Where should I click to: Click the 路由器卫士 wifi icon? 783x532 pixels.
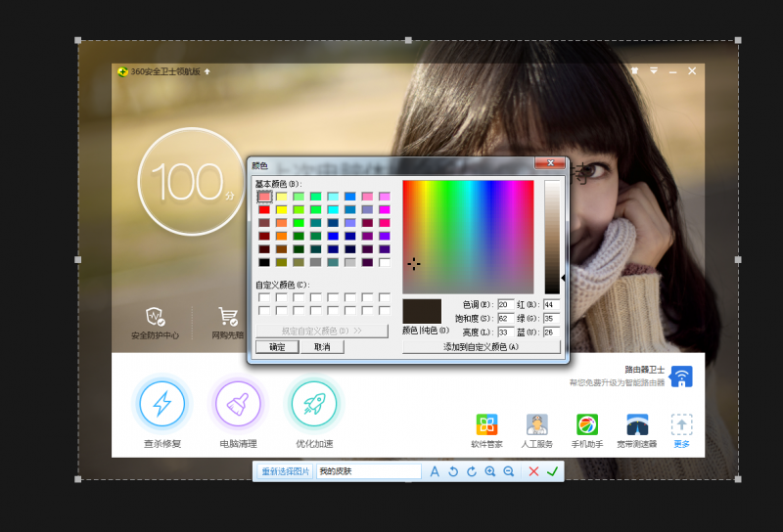coord(681,377)
